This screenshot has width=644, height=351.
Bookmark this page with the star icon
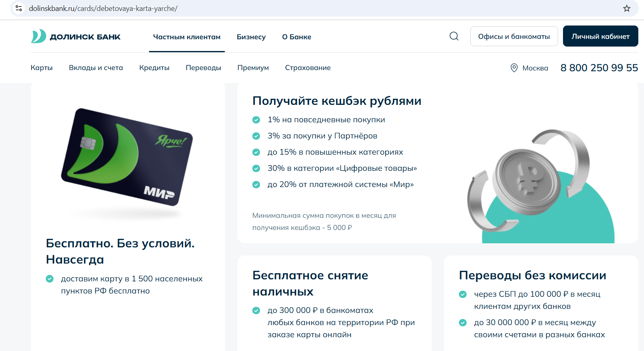(x=627, y=9)
